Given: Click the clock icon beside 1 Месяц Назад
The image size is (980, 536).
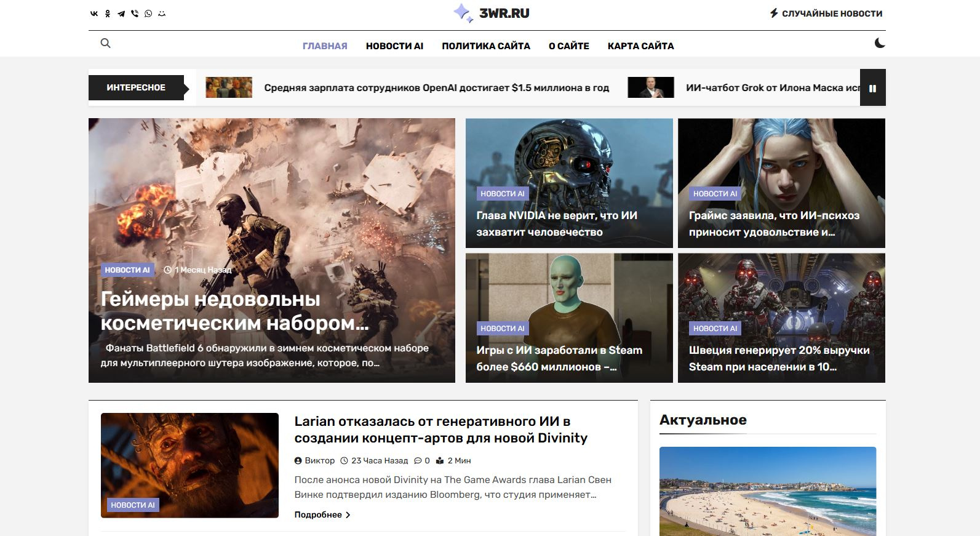Looking at the screenshot, I should tap(167, 270).
